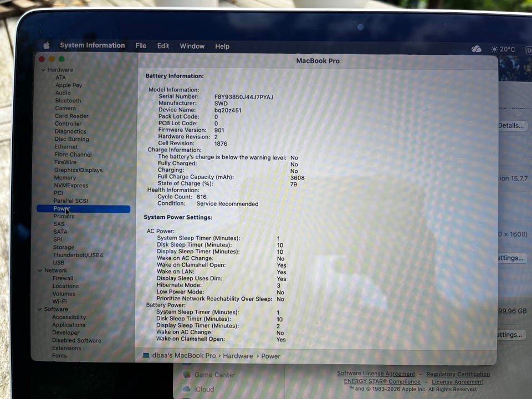The height and width of the screenshot is (399, 532).
Task: Select iCloud in background window
Action: [204, 389]
